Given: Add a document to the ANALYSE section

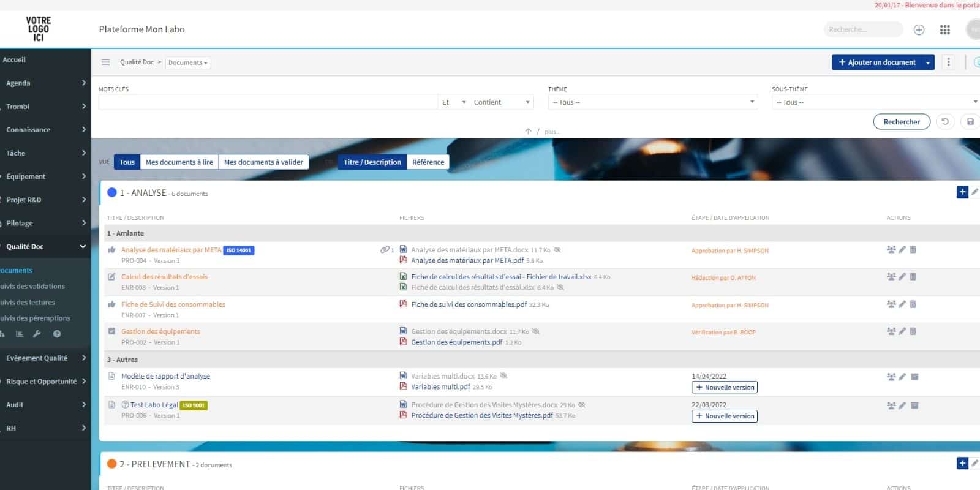Looking at the screenshot, I should click(x=962, y=192).
